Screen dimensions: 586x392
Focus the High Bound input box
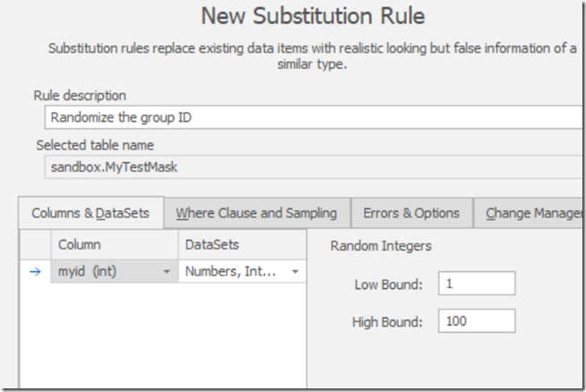point(477,320)
